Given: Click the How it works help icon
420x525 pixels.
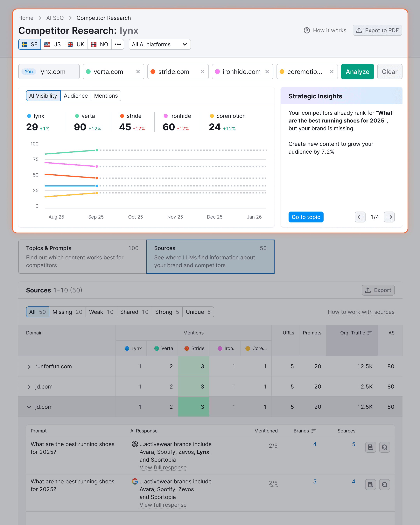Looking at the screenshot, I should [307, 31].
